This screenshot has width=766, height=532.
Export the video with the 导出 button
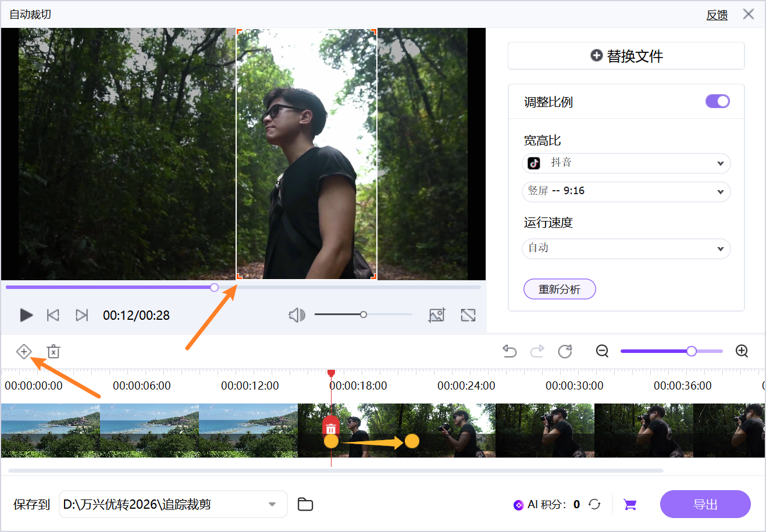705,504
